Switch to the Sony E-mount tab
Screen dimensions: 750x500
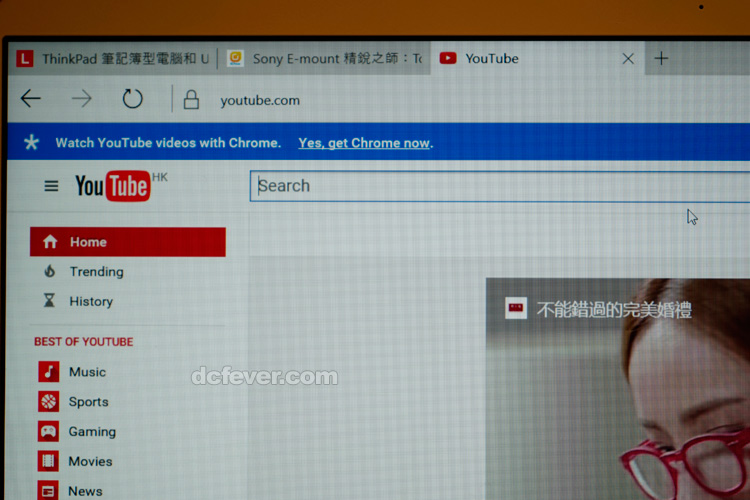point(324,59)
